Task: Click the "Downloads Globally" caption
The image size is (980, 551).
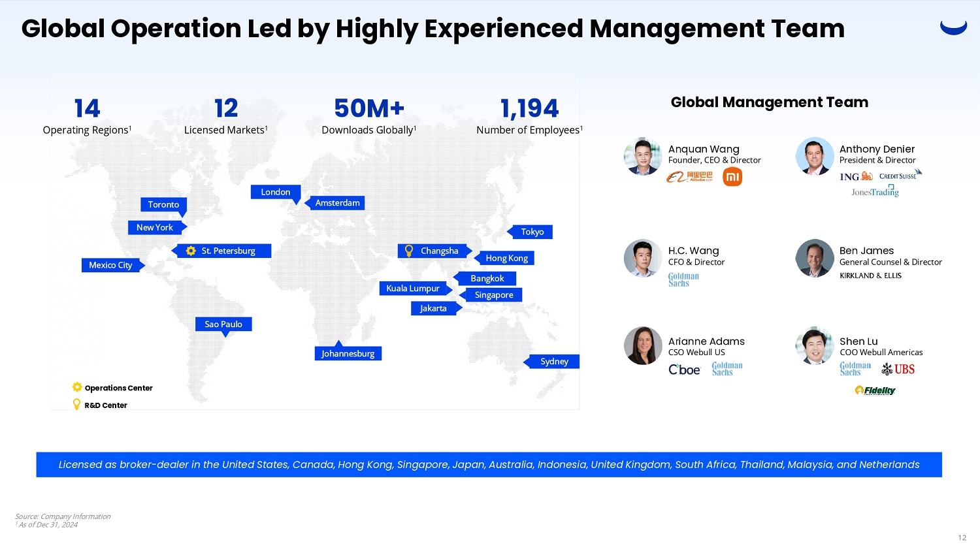Action: click(369, 130)
